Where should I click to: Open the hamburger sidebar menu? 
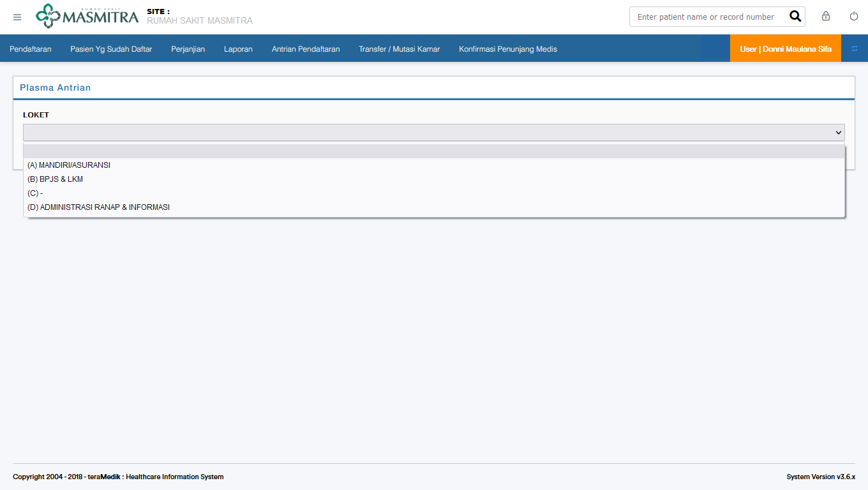click(17, 17)
